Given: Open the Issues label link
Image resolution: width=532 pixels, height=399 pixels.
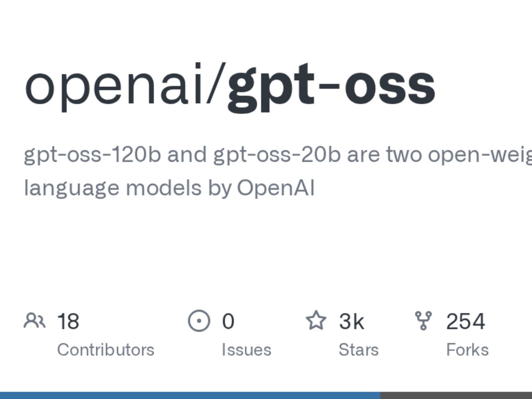Looking at the screenshot, I should (x=246, y=350).
